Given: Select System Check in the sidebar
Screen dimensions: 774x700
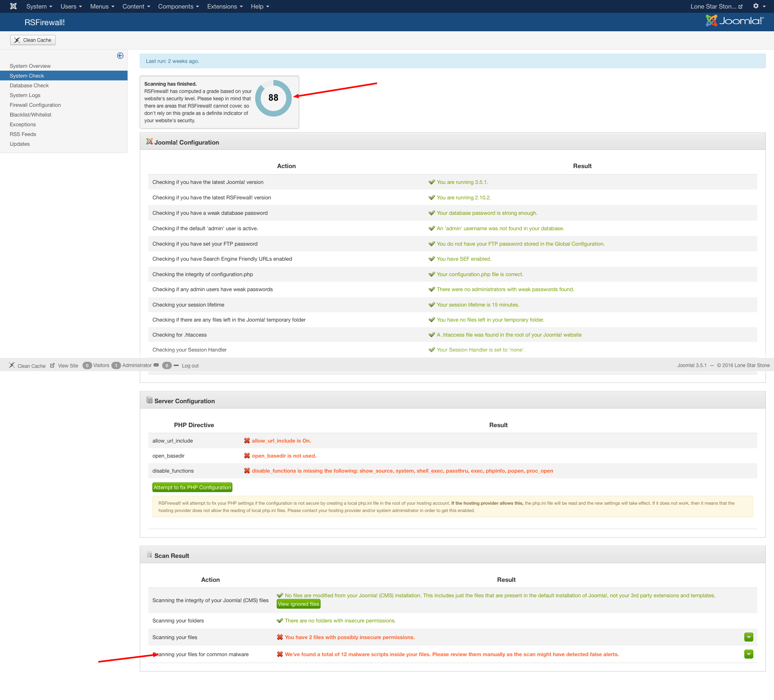Looking at the screenshot, I should point(64,76).
